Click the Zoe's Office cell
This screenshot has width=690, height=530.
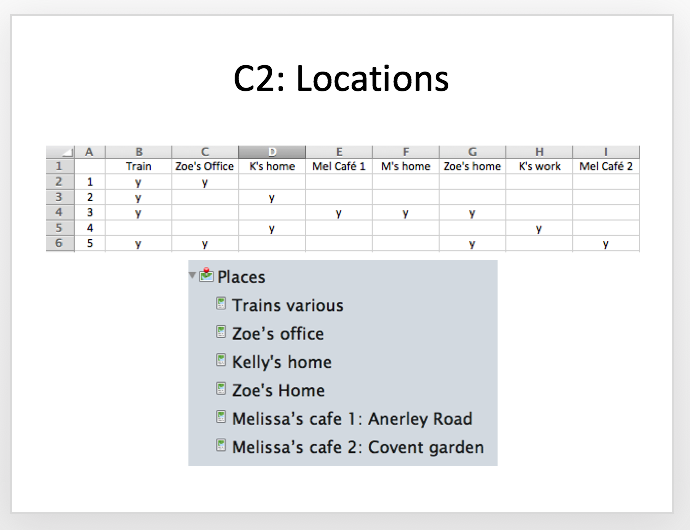click(205, 166)
